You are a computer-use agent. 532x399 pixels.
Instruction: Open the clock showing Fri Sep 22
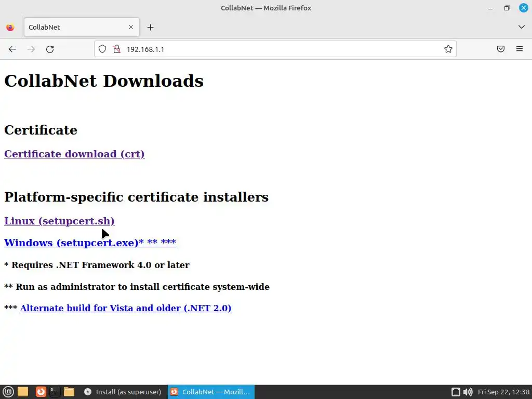[x=503, y=392]
